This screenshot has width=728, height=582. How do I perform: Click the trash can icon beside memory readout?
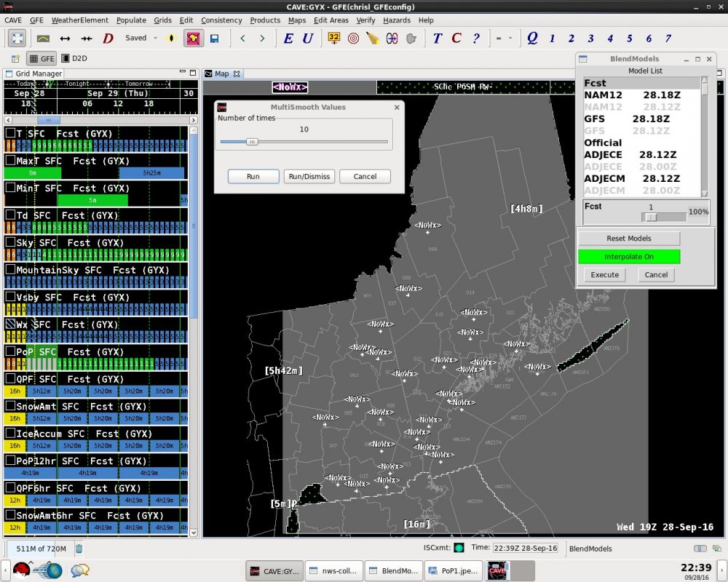click(79, 549)
